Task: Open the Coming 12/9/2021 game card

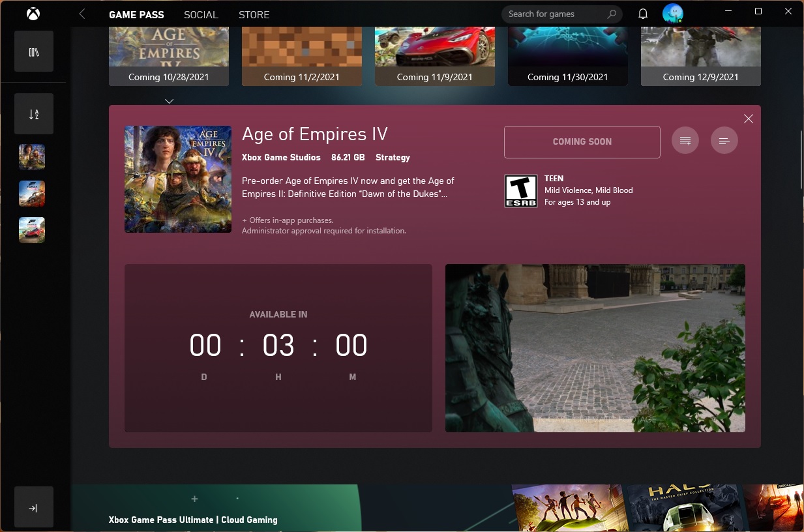Action: pos(701,56)
